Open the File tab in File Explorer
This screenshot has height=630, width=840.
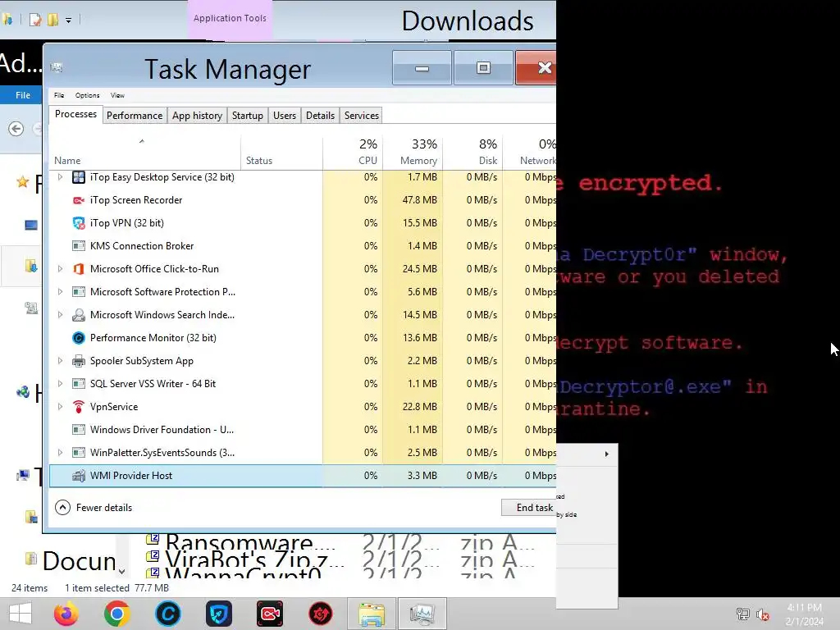[x=22, y=95]
